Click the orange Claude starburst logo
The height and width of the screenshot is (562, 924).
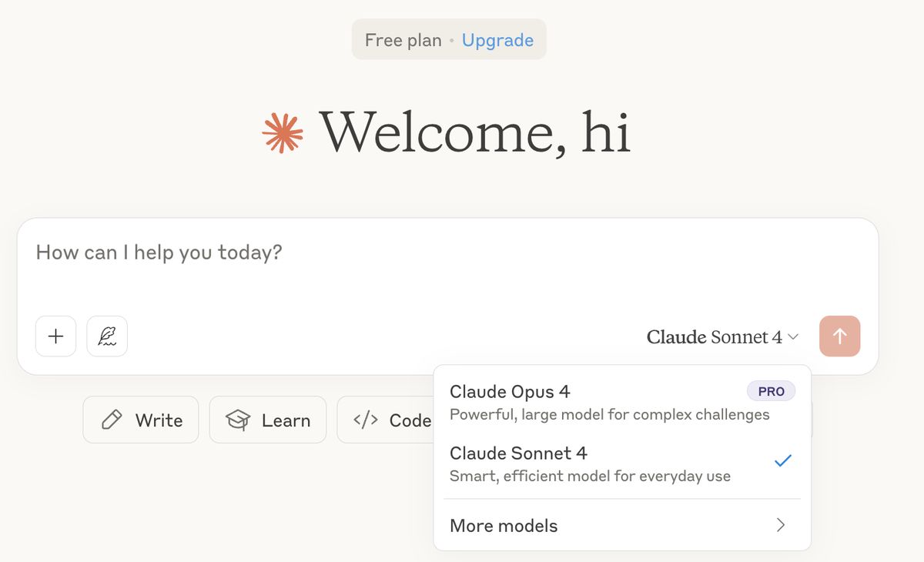click(283, 132)
